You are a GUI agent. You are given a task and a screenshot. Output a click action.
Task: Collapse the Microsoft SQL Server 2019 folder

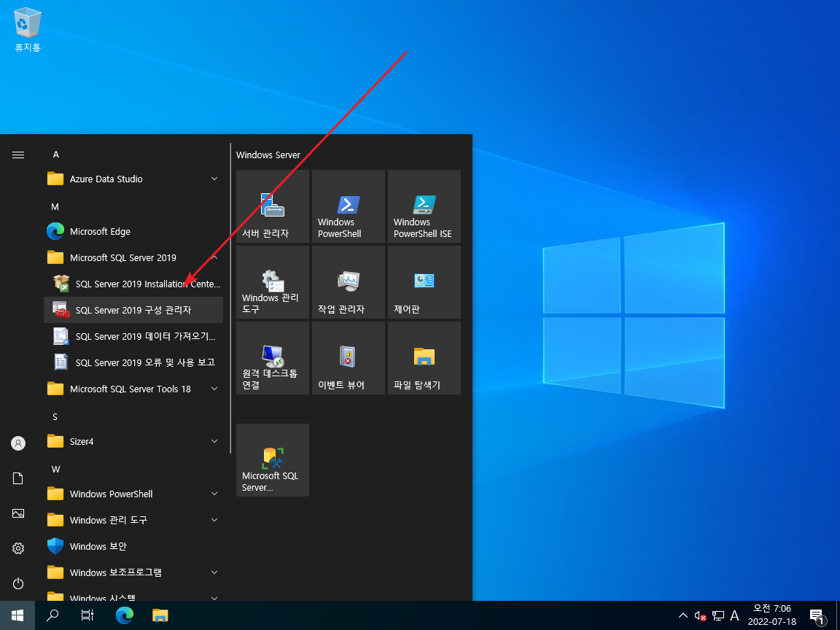tap(133, 257)
